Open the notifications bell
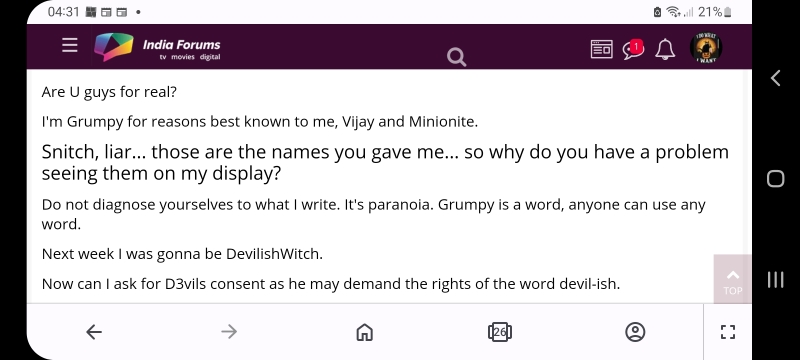 tap(665, 49)
